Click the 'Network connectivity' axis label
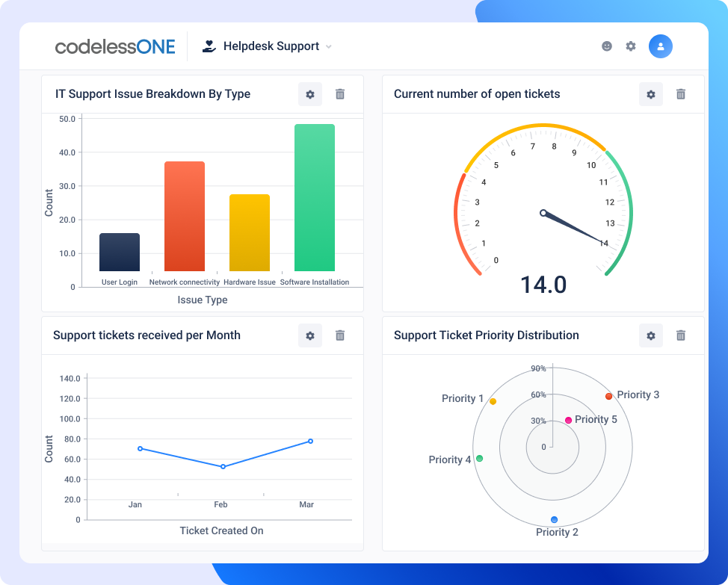 pos(185,282)
